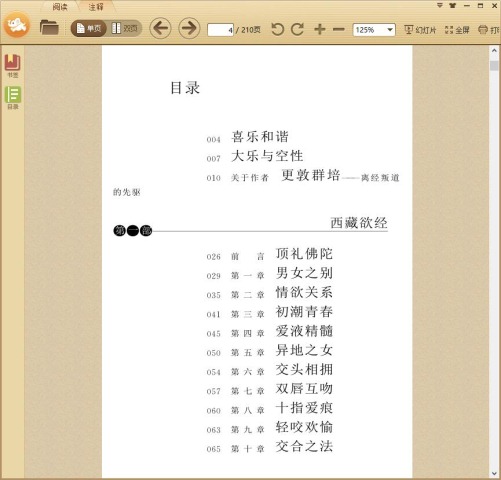Expand the 125% zoom dropdown
The image size is (501, 480).
(390, 30)
